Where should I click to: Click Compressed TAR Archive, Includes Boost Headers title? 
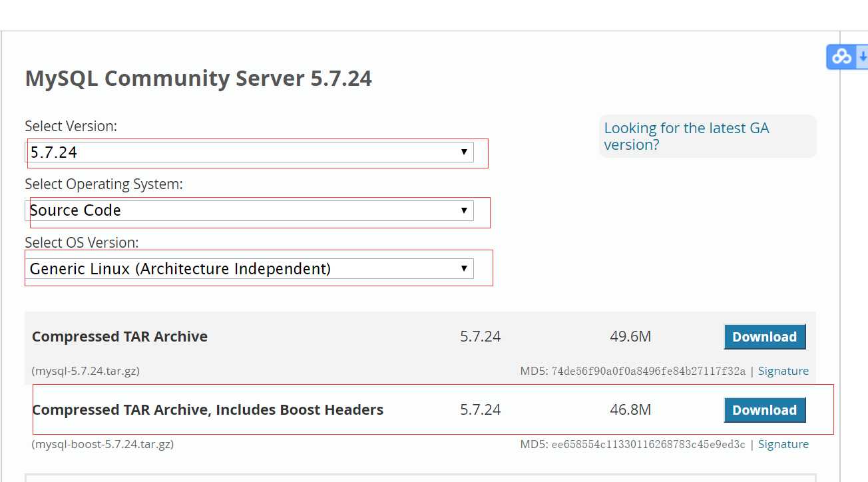[208, 410]
